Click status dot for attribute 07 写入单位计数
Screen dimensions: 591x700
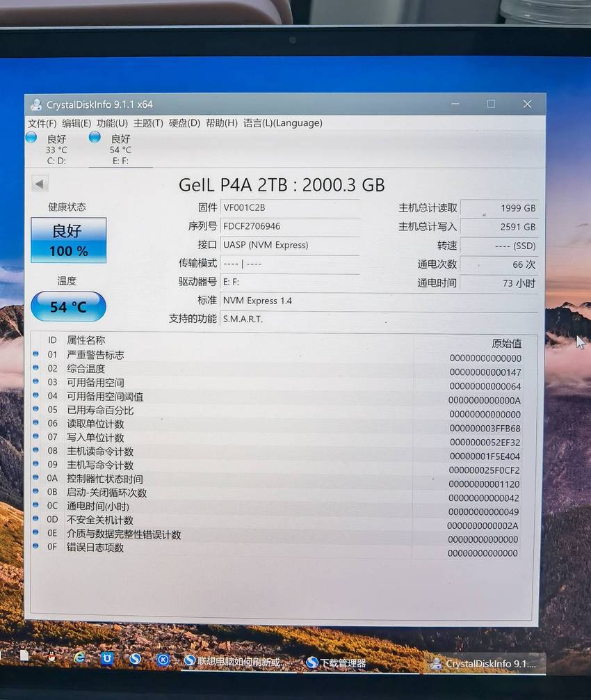(x=35, y=436)
